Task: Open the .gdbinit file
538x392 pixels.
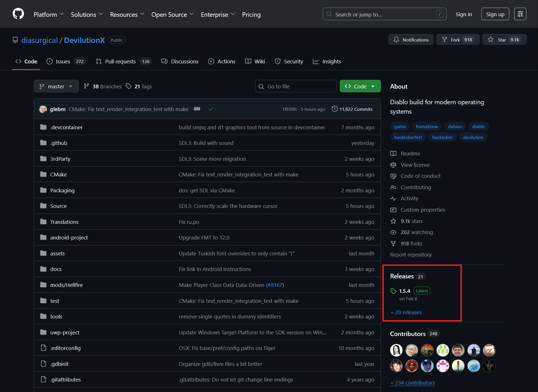Action: click(x=59, y=364)
